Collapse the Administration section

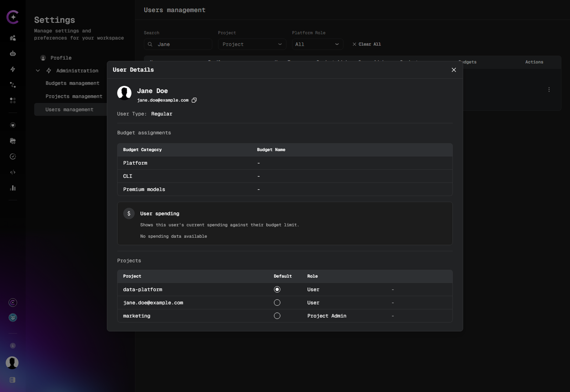[x=38, y=71]
